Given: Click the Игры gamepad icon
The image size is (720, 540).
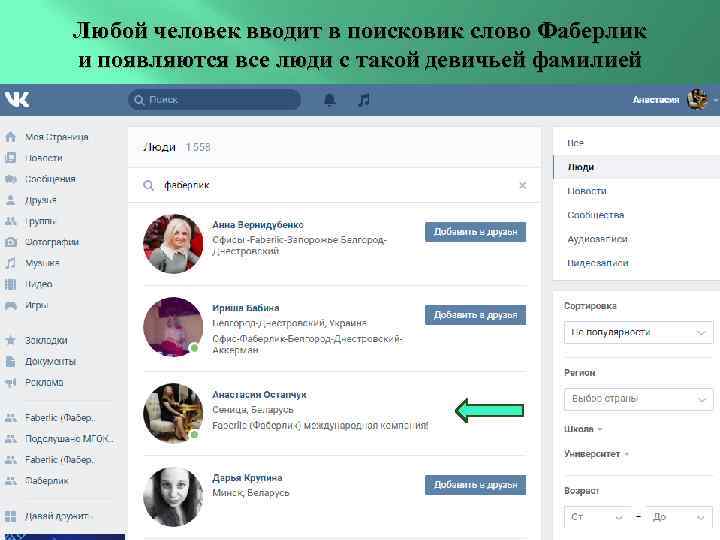Looking at the screenshot, I should pos(10,305).
